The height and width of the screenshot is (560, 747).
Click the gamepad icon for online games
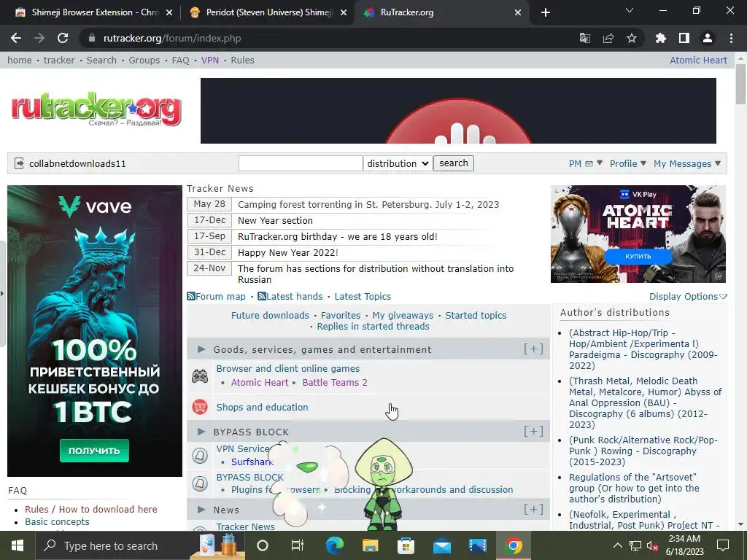(200, 376)
